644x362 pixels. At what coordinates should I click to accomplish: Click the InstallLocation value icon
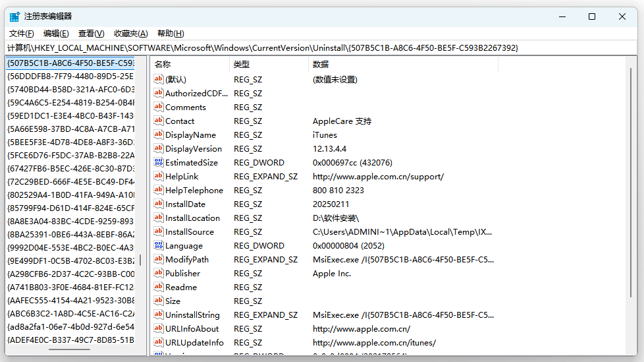159,218
